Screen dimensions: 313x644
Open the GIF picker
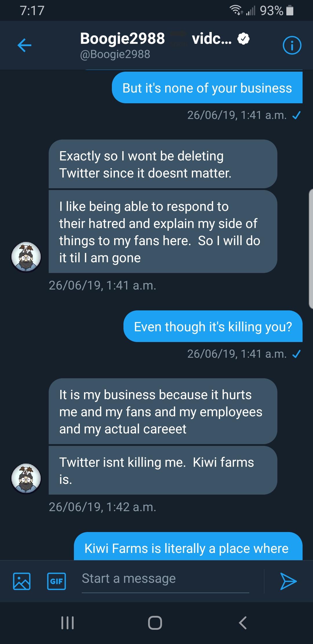click(x=57, y=581)
